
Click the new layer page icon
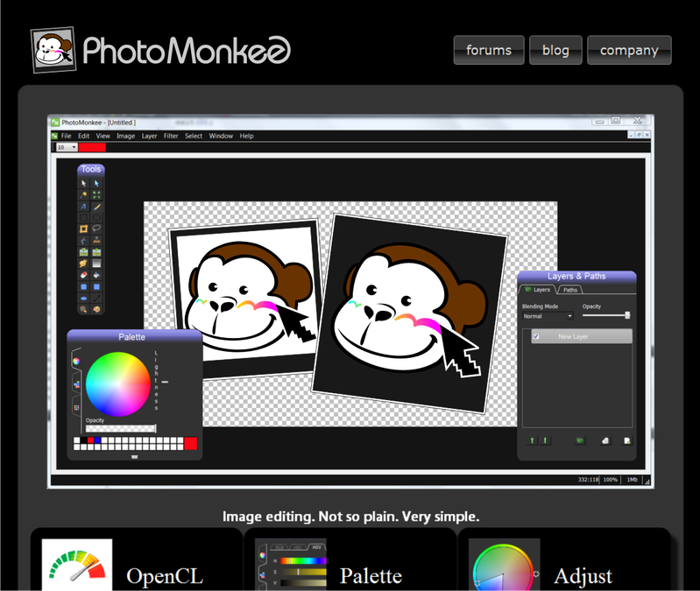(x=626, y=440)
